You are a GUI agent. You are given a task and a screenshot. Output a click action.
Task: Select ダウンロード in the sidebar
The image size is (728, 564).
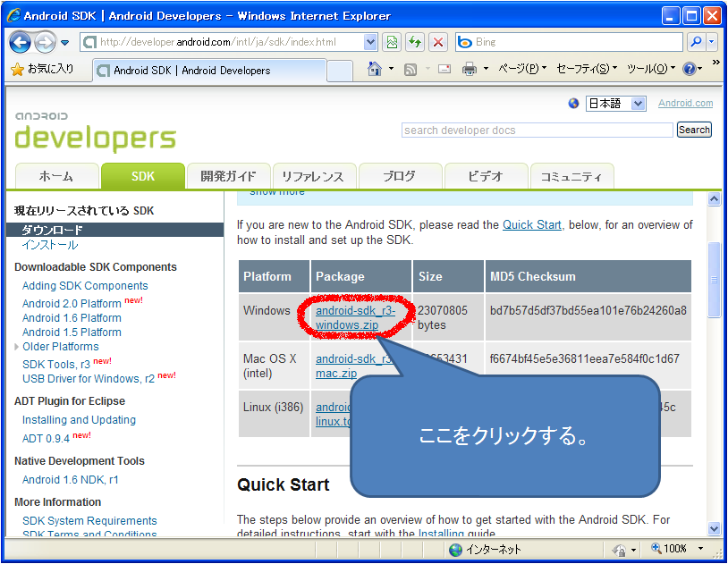(114, 230)
